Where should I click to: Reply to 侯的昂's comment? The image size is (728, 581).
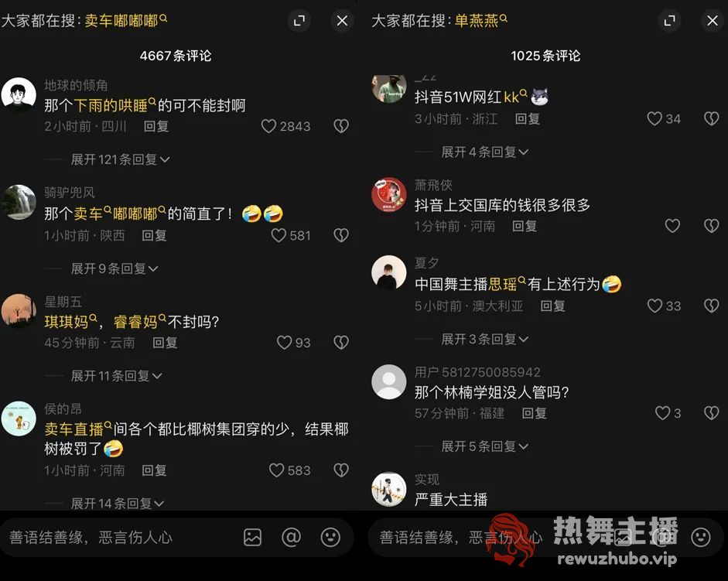[154, 470]
